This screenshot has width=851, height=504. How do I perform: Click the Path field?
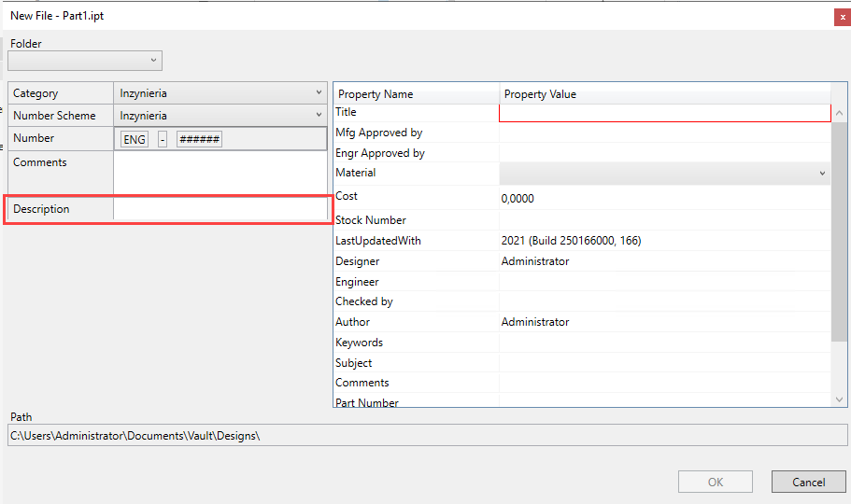428,436
